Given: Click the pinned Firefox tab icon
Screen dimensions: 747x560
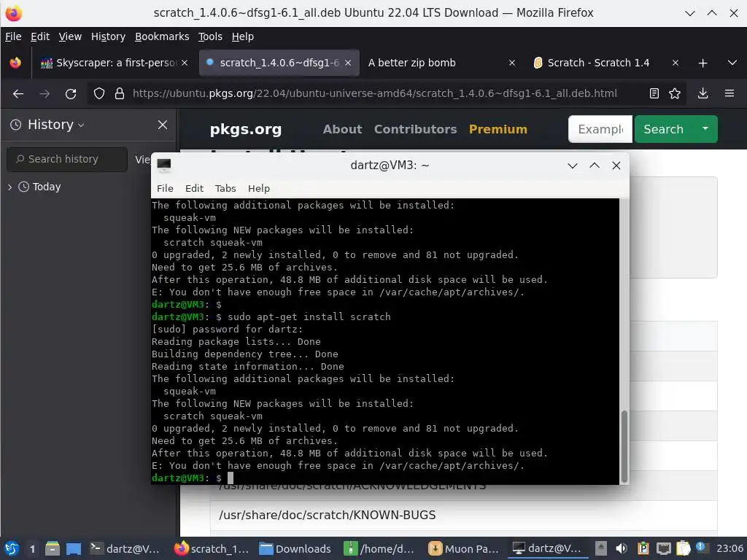Looking at the screenshot, I should tap(15, 63).
